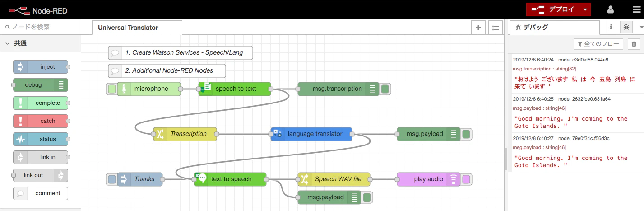
Task: Toggle the msg.transcription debug node output
Action: click(x=385, y=89)
